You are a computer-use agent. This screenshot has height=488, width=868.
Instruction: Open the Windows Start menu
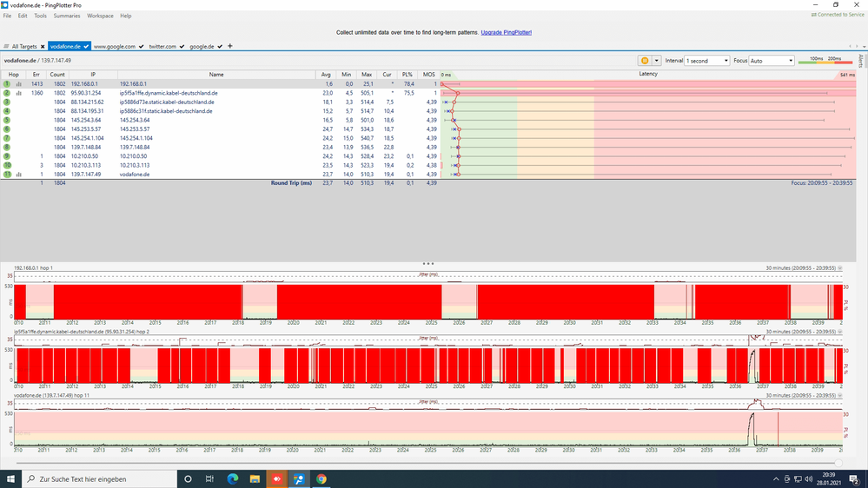pos(10,479)
